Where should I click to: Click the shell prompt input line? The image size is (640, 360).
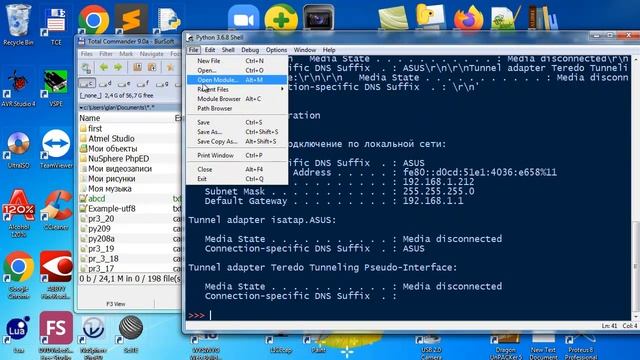[x=408, y=315]
